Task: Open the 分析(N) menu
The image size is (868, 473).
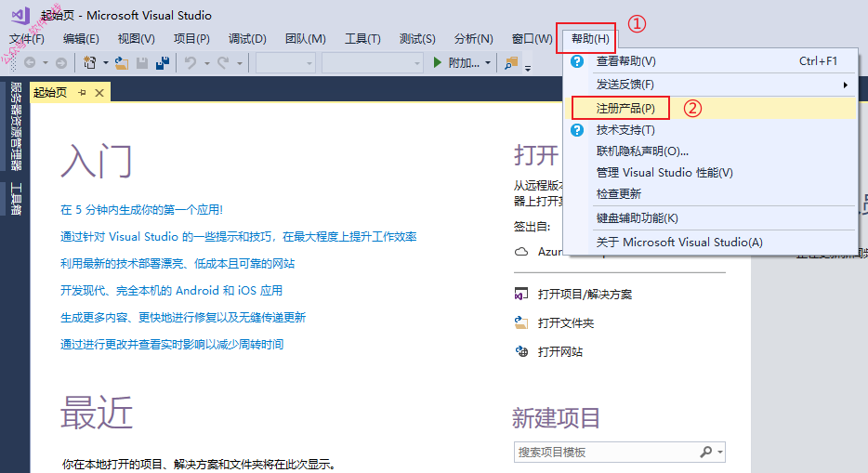Action: click(x=473, y=39)
